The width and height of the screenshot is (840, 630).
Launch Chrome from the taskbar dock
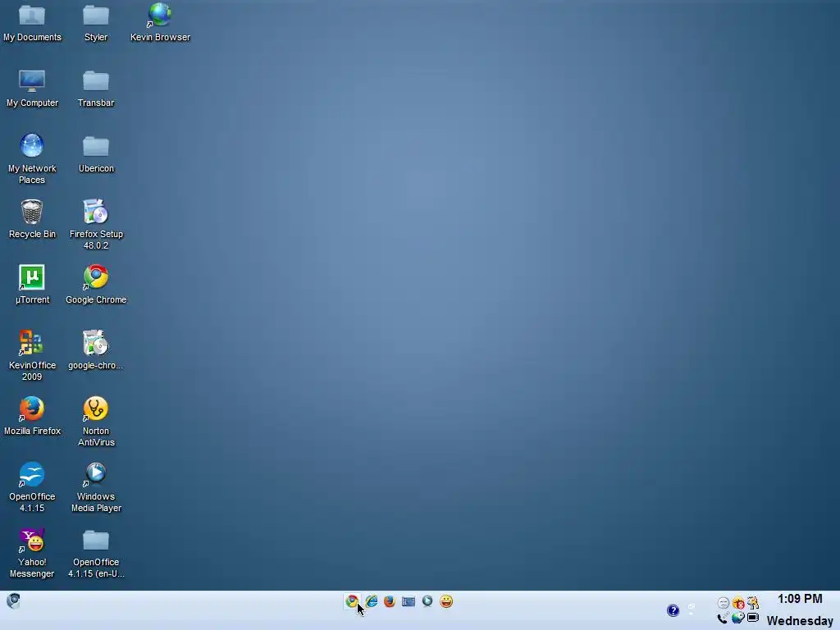[352, 601]
